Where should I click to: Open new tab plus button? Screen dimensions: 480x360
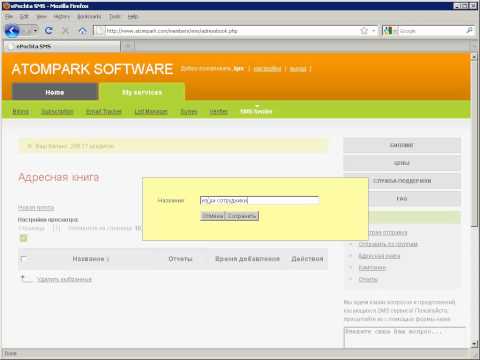pos(128,46)
